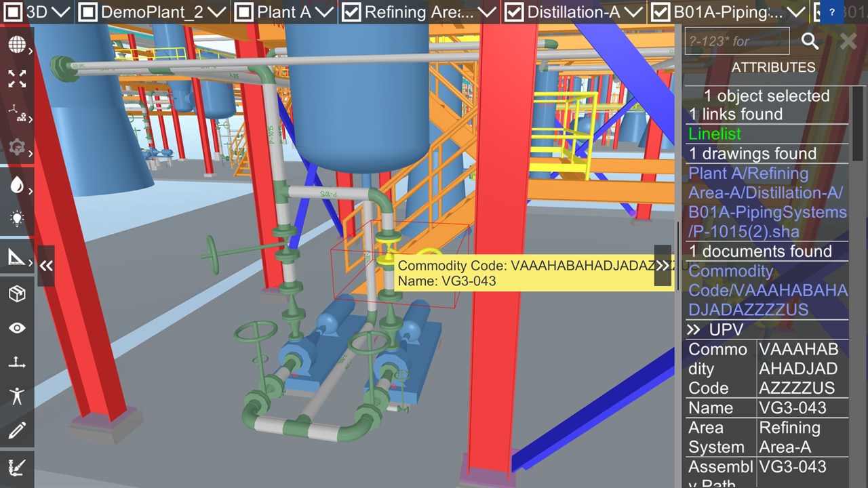Select the Distillation-A breadcrumb label

click(574, 12)
